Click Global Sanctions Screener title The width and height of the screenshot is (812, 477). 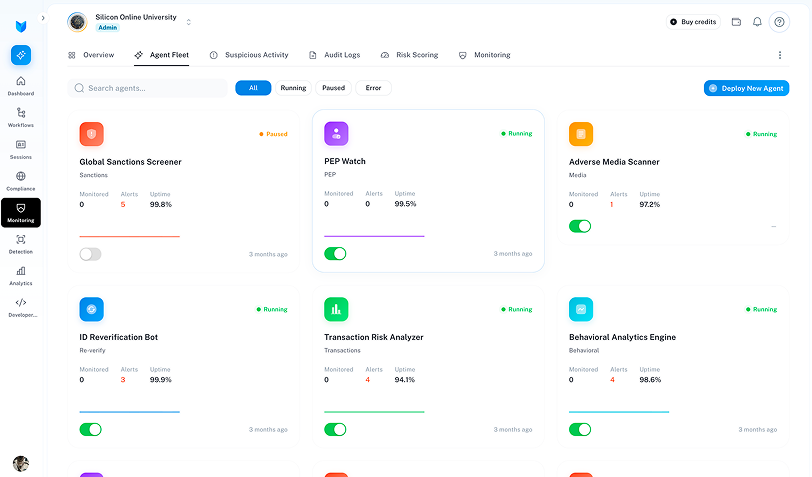point(130,162)
